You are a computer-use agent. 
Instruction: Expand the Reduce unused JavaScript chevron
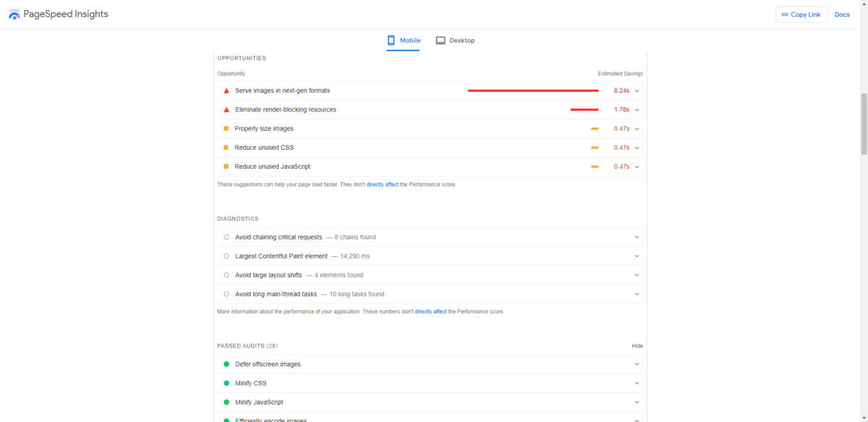point(637,166)
